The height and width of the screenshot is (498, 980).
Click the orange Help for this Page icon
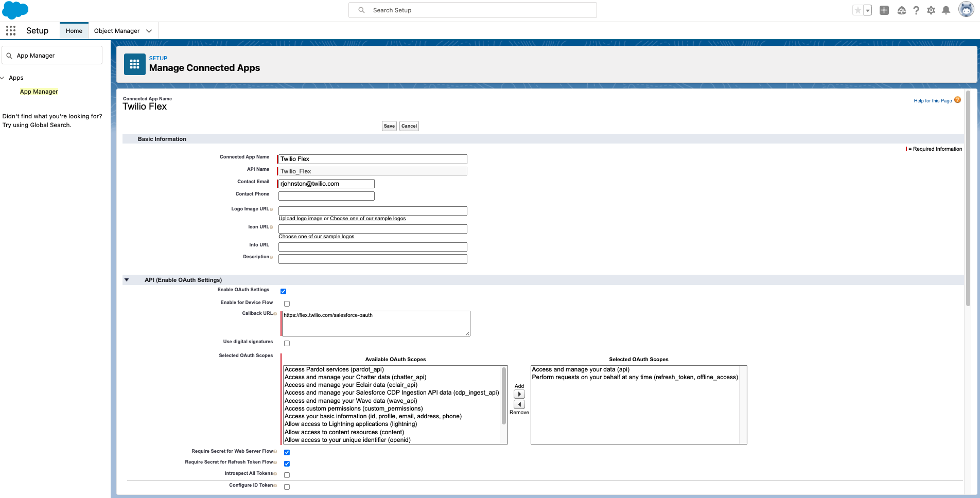[x=957, y=100]
